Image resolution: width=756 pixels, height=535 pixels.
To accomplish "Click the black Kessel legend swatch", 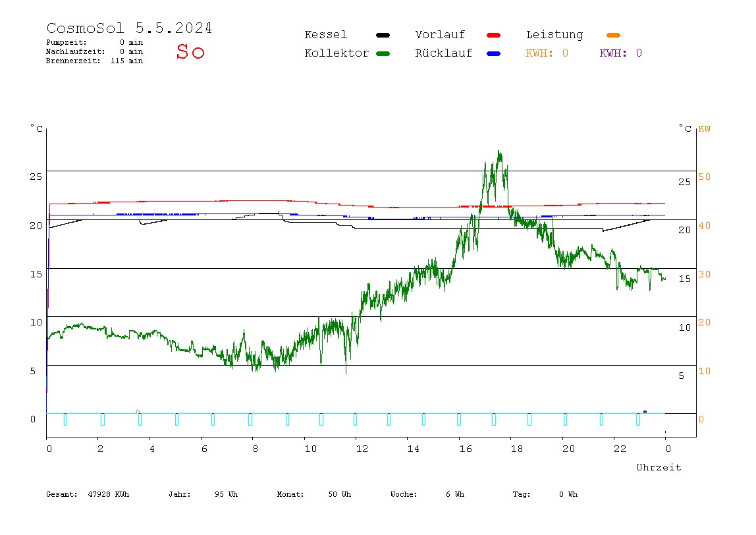I will pyautogui.click(x=383, y=35).
